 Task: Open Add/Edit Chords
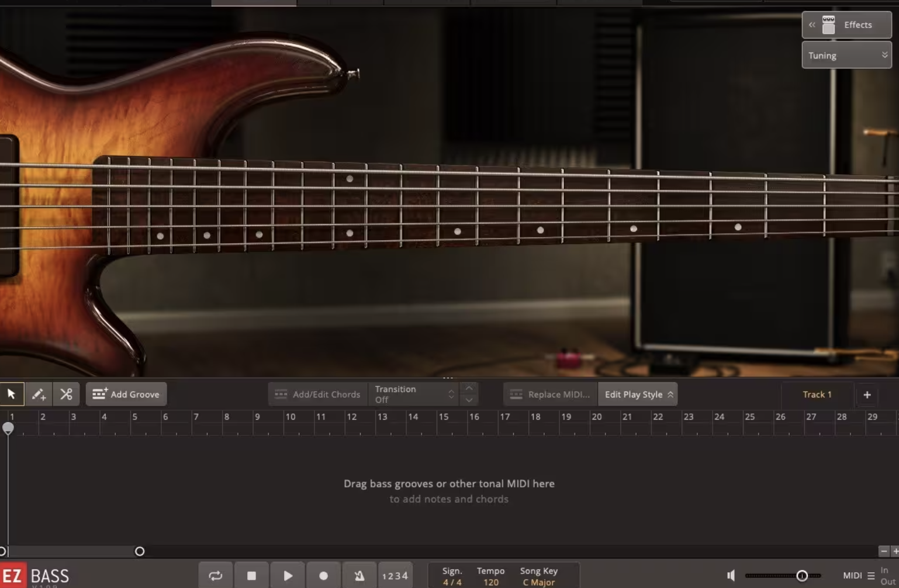pyautogui.click(x=317, y=394)
